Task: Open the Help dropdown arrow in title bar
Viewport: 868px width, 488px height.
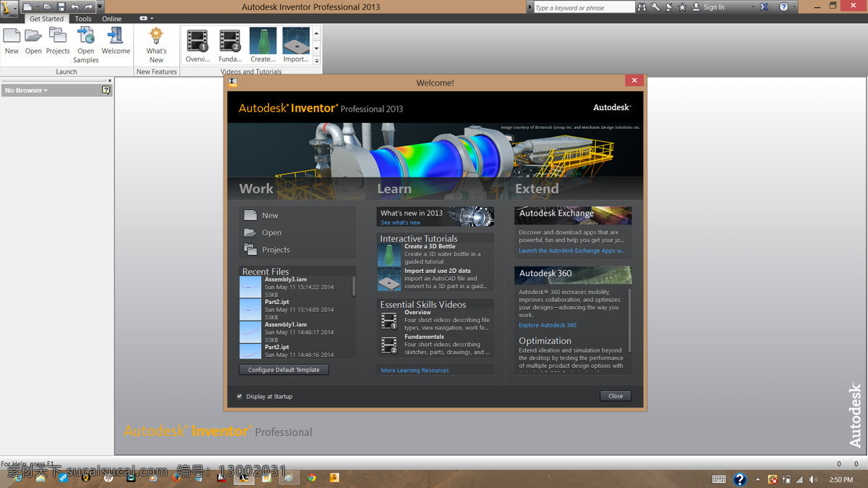Action: click(x=794, y=7)
